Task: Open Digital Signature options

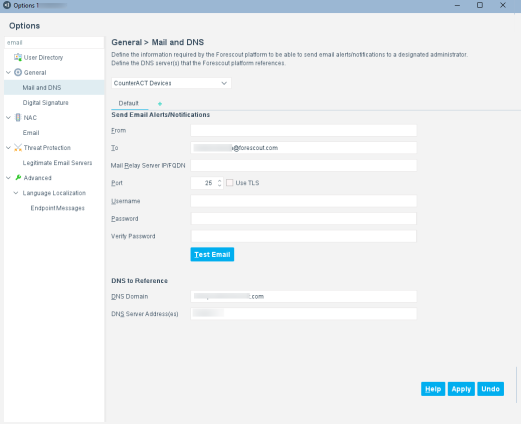Action: coord(45,103)
